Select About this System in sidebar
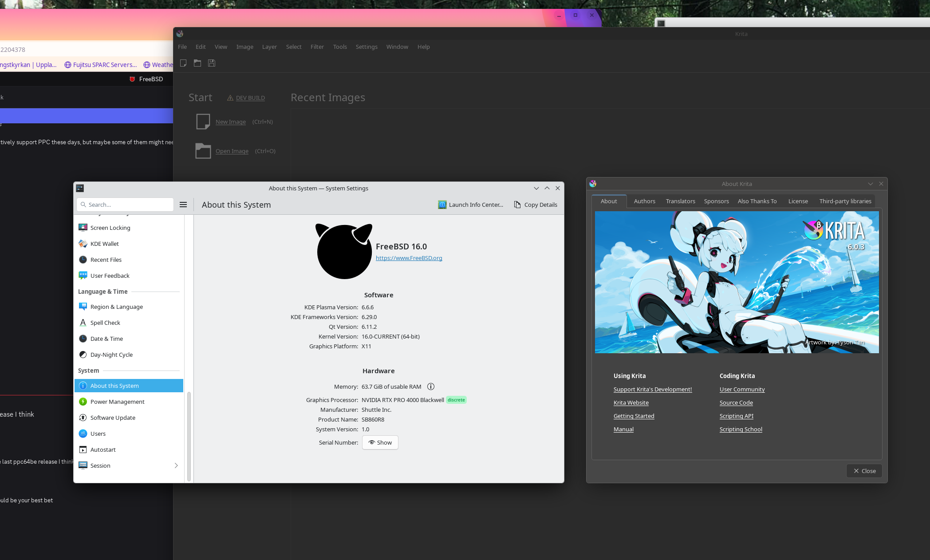Image resolution: width=930 pixels, height=560 pixels. (129, 386)
